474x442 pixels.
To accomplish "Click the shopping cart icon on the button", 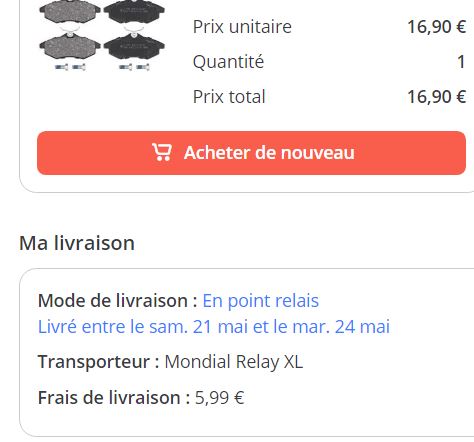I will click(x=162, y=152).
